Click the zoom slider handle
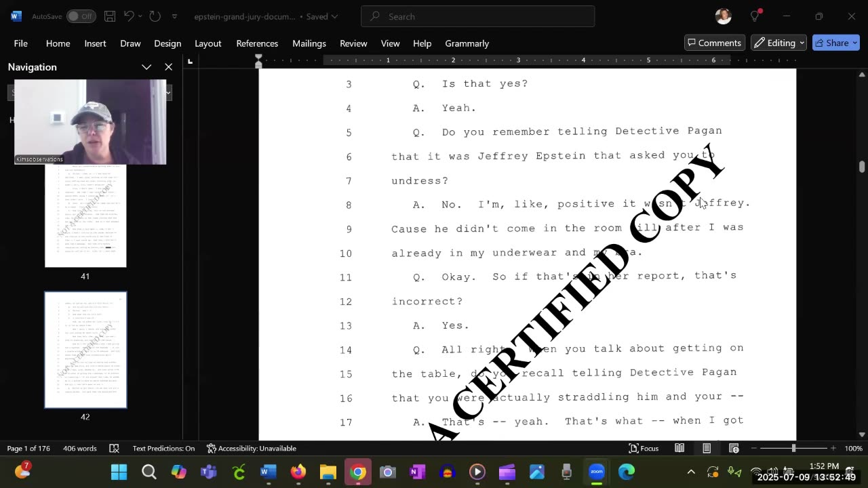Image resolution: width=868 pixels, height=488 pixels. (x=793, y=448)
